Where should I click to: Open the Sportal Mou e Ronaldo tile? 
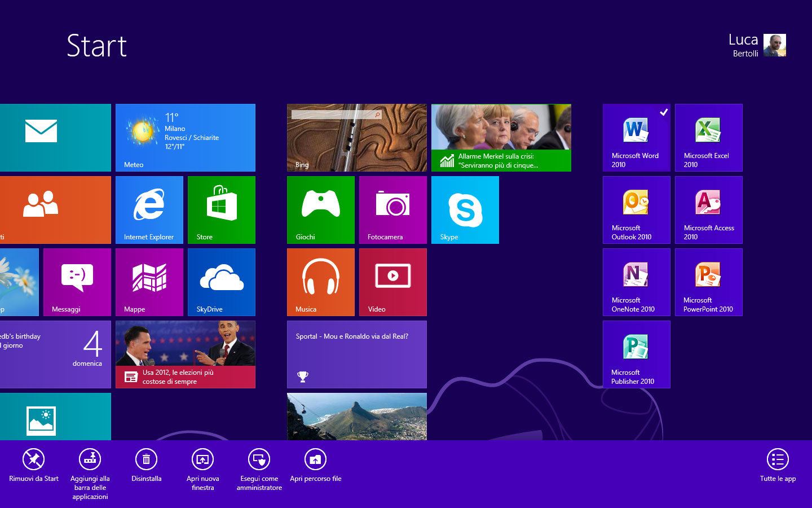pyautogui.click(x=357, y=354)
